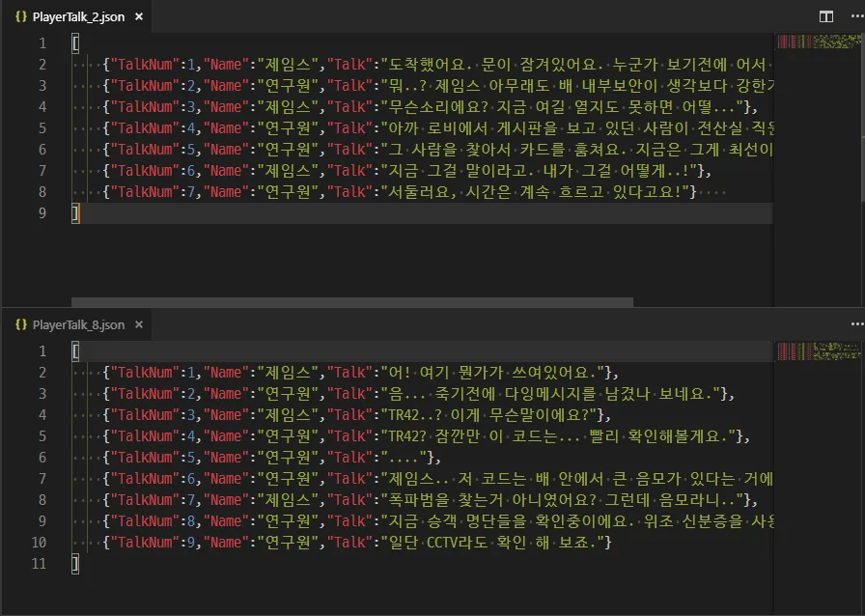Click the text "무슨소리에요?" on line 4

[438, 107]
